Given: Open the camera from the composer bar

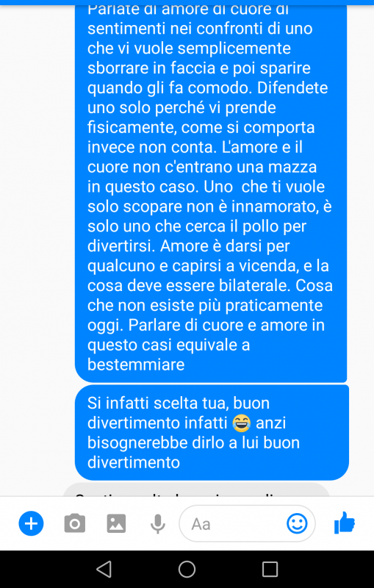Looking at the screenshot, I should 74,523.
